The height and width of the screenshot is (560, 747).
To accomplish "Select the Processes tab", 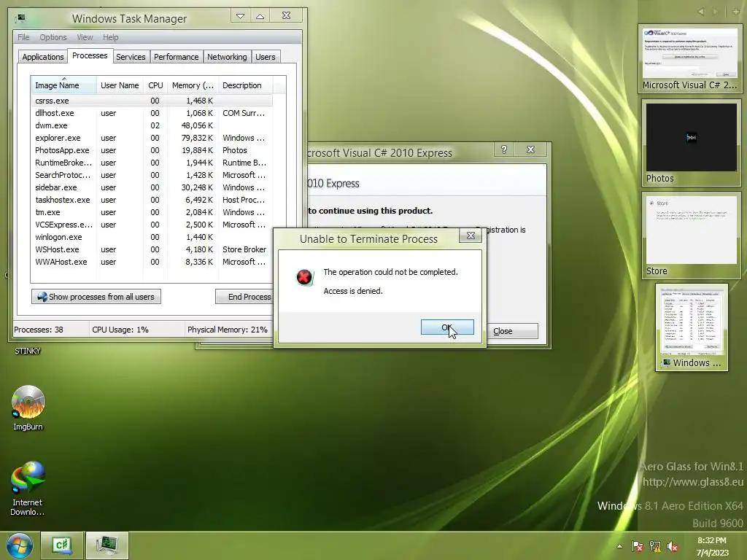I will (x=90, y=55).
